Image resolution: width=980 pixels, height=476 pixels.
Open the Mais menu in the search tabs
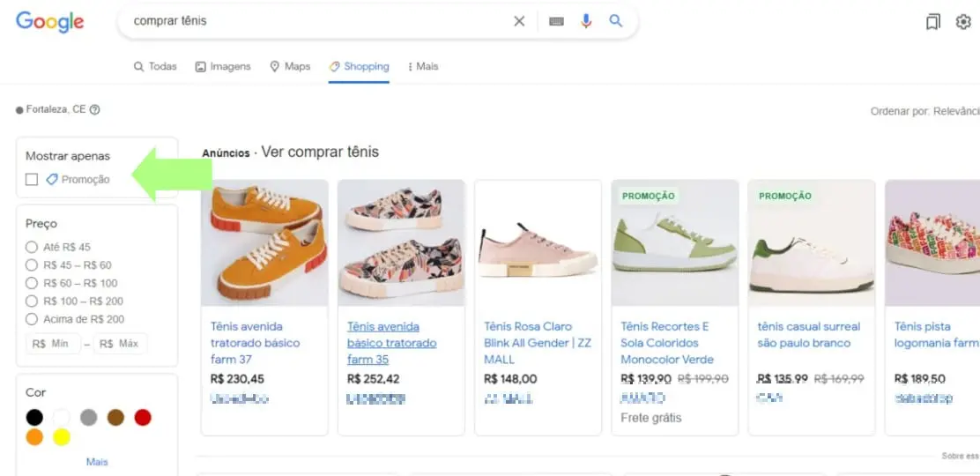tap(422, 67)
